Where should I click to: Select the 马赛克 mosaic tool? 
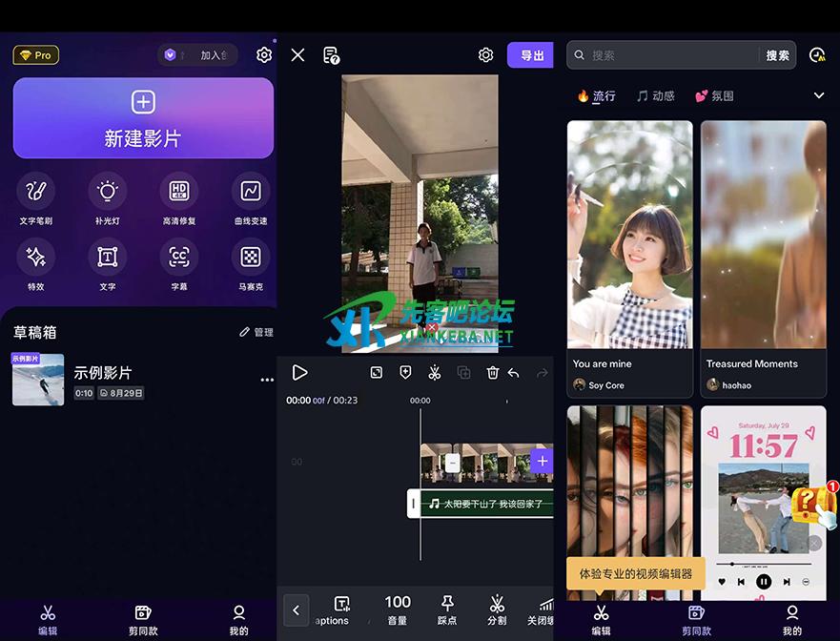click(251, 258)
